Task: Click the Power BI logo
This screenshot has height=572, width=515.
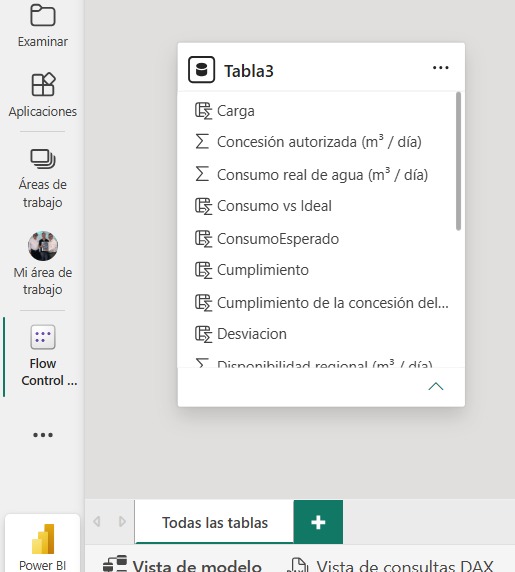Action: coord(43,539)
